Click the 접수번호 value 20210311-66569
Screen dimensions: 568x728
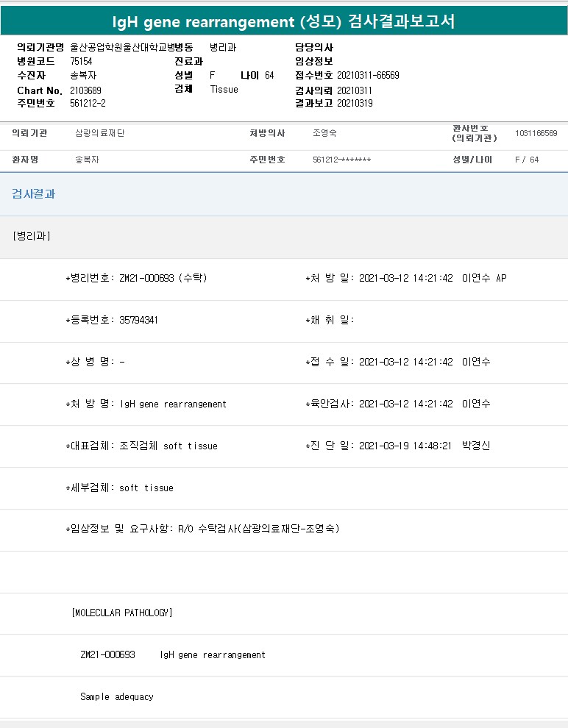click(368, 75)
